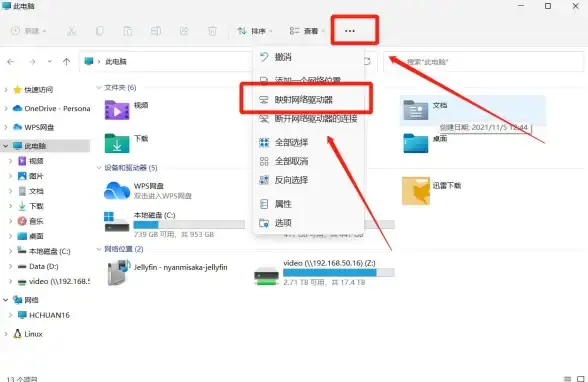
Task: Click the address bar path field
Action: tap(166, 61)
